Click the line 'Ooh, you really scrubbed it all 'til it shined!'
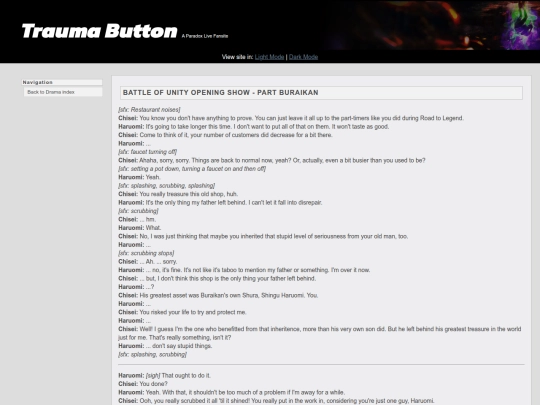The width and height of the screenshot is (540, 405). [276, 401]
